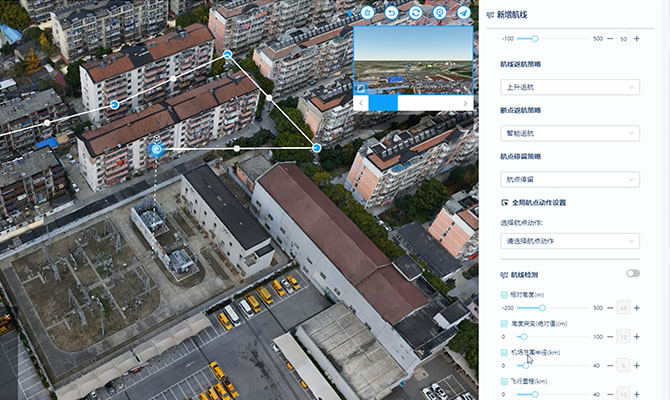Click the paper plane send icon
This screenshot has width=670, height=400.
[x=464, y=13]
